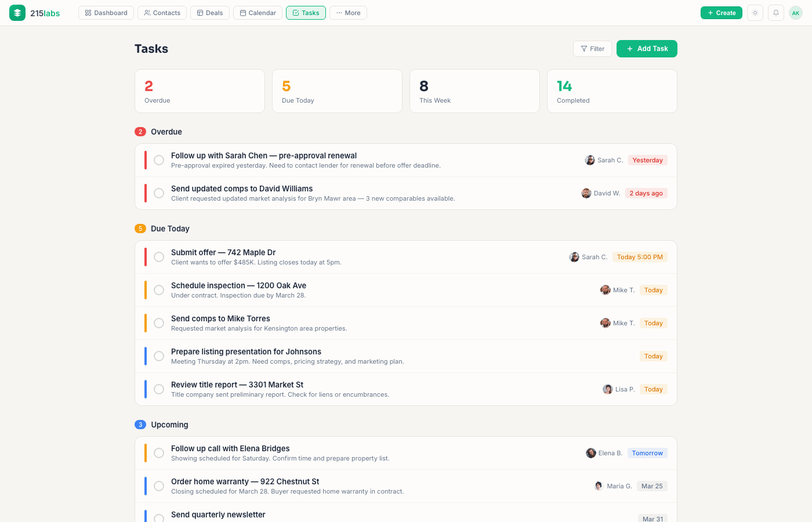Click the 215labs logo icon
The height and width of the screenshot is (522, 812).
[x=17, y=12]
